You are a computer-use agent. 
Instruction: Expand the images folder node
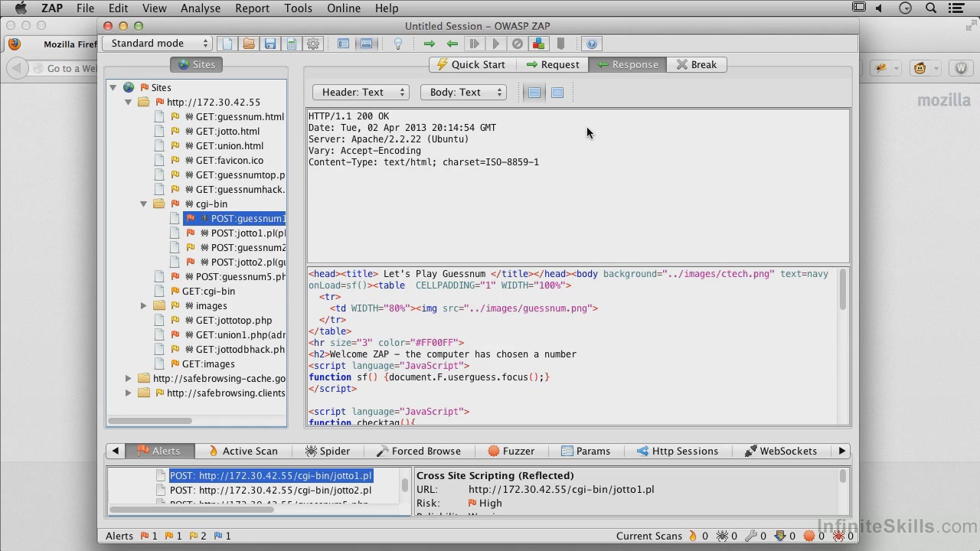(x=143, y=305)
